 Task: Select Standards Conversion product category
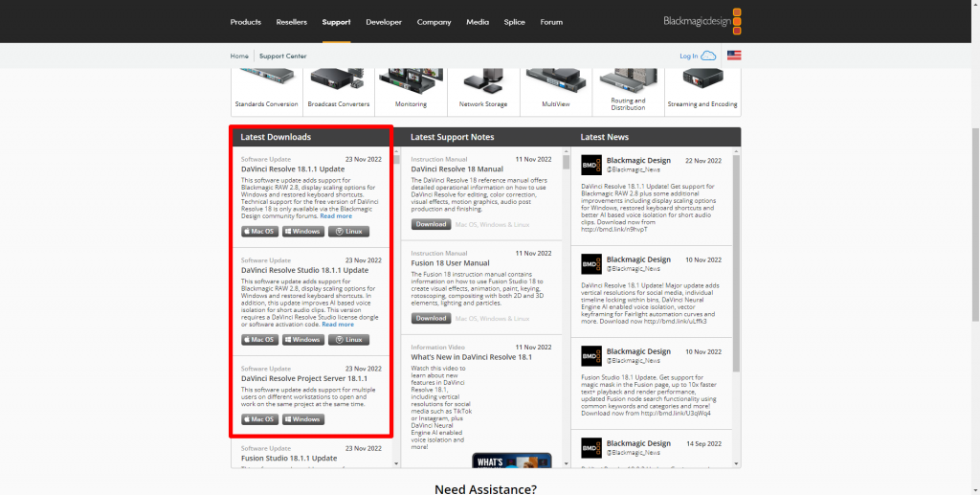pyautogui.click(x=267, y=91)
